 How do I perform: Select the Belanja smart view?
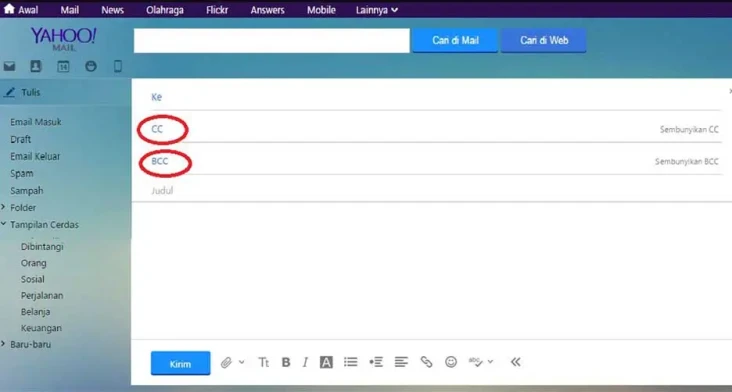(x=35, y=312)
